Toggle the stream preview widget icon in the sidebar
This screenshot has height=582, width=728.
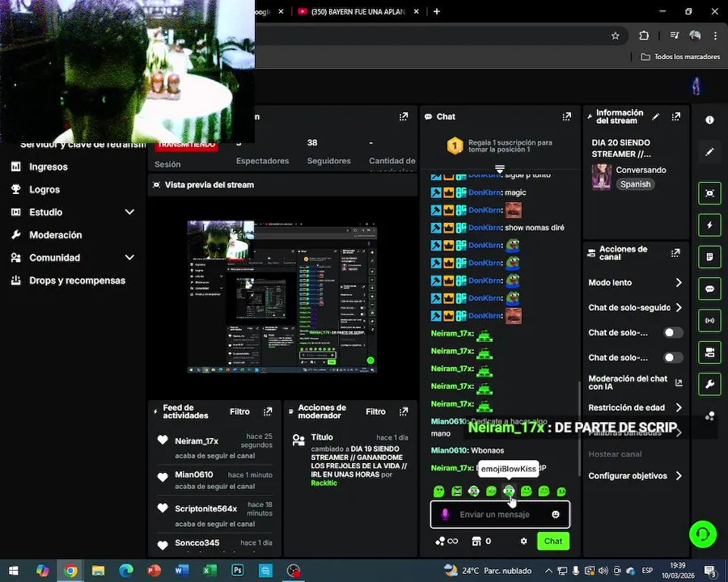pos(709,193)
